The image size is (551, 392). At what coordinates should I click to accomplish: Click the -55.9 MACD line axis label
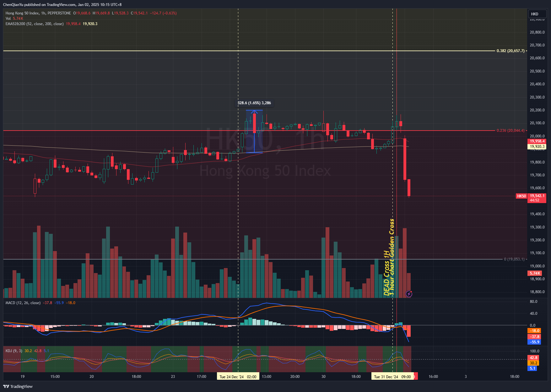point(534,342)
